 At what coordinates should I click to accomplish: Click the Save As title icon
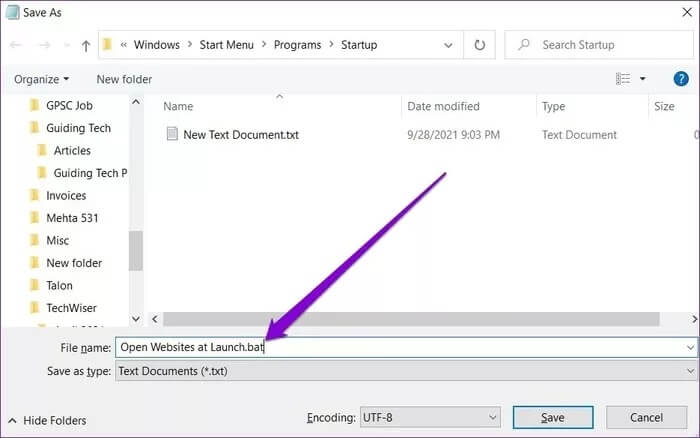point(12,12)
